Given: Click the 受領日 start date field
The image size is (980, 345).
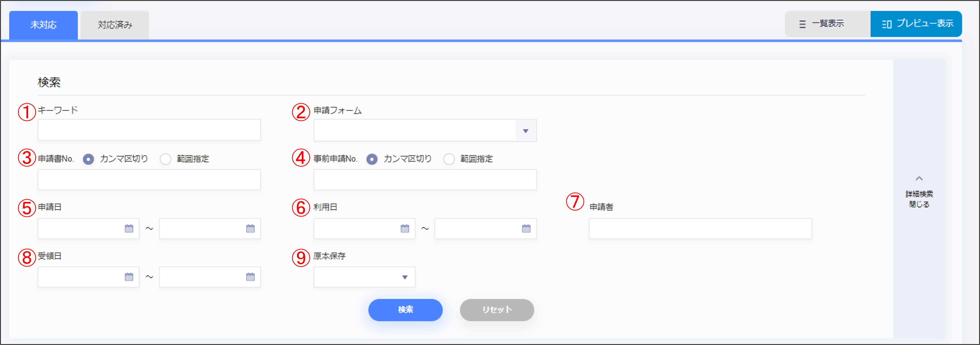Looking at the screenshot, I should click(x=88, y=277).
